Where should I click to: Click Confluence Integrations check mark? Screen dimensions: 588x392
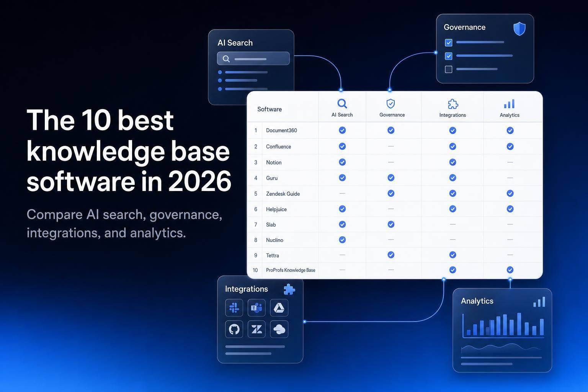(452, 147)
